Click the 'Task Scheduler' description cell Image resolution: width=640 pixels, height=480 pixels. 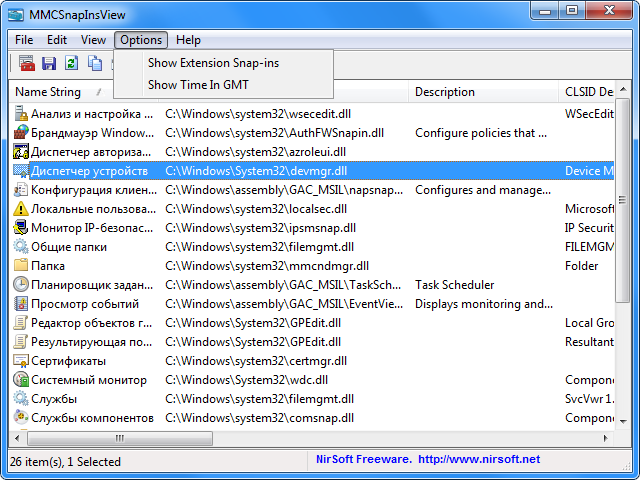pyautogui.click(x=454, y=284)
